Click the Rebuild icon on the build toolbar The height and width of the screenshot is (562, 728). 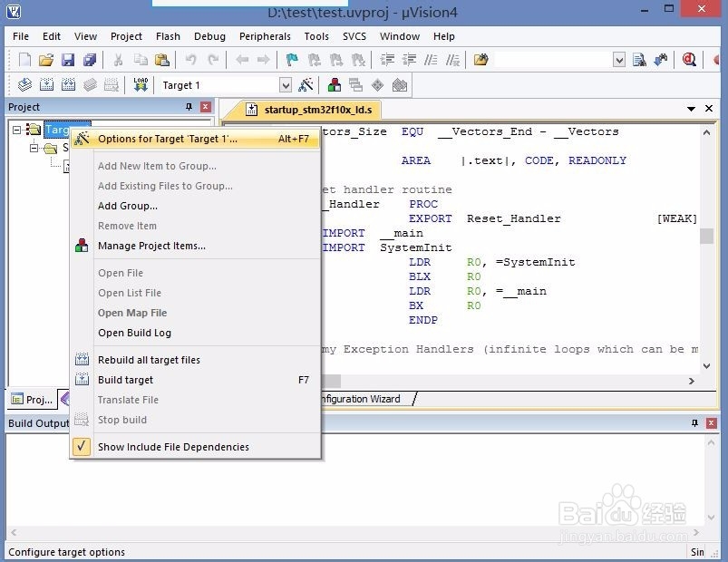(x=68, y=85)
